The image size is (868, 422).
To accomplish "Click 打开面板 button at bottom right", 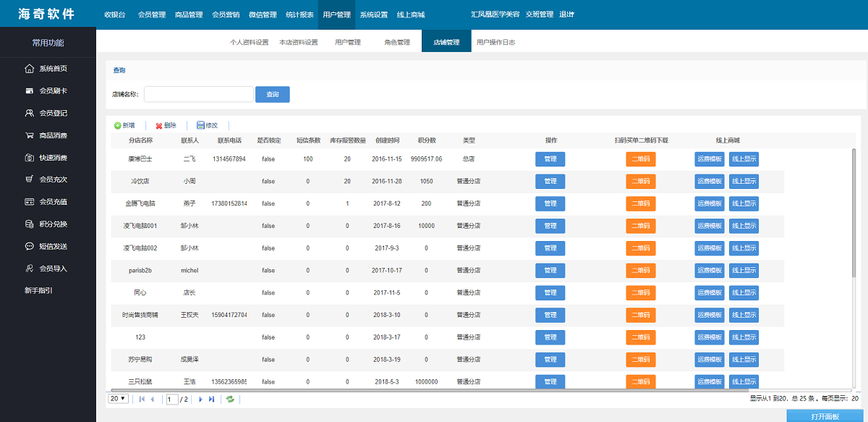I will click(825, 416).
